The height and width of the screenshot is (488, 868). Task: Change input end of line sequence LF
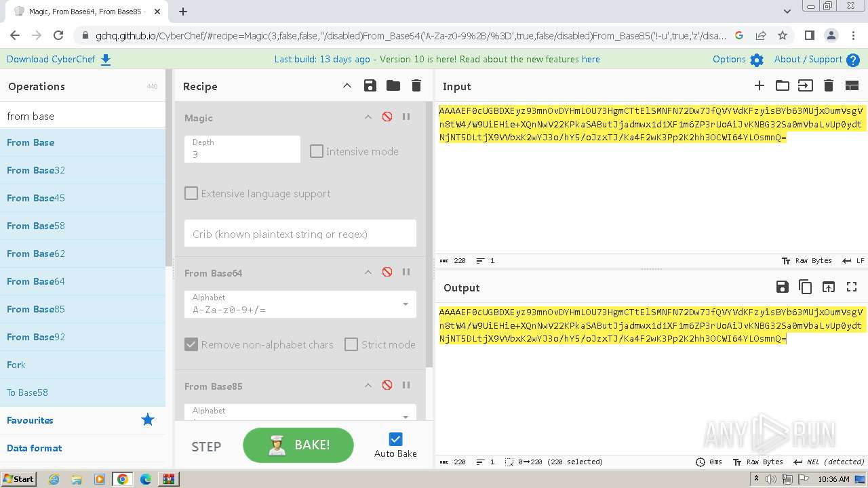853,260
